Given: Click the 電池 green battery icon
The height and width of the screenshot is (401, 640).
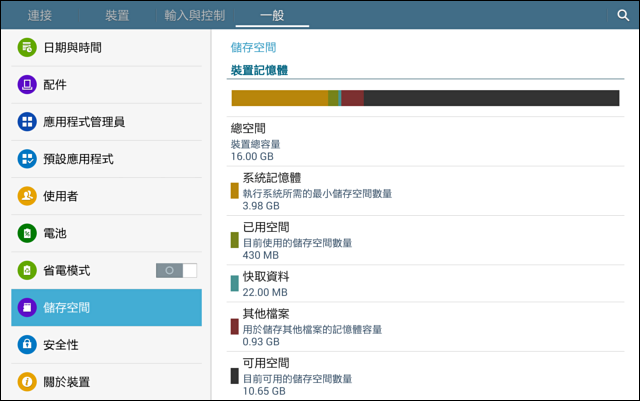Looking at the screenshot, I should point(27,233).
